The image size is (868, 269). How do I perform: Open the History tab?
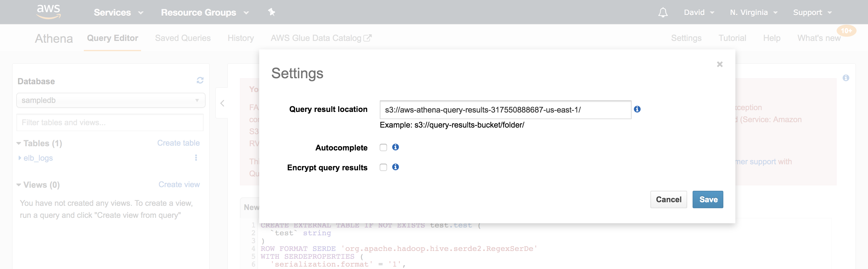[241, 38]
